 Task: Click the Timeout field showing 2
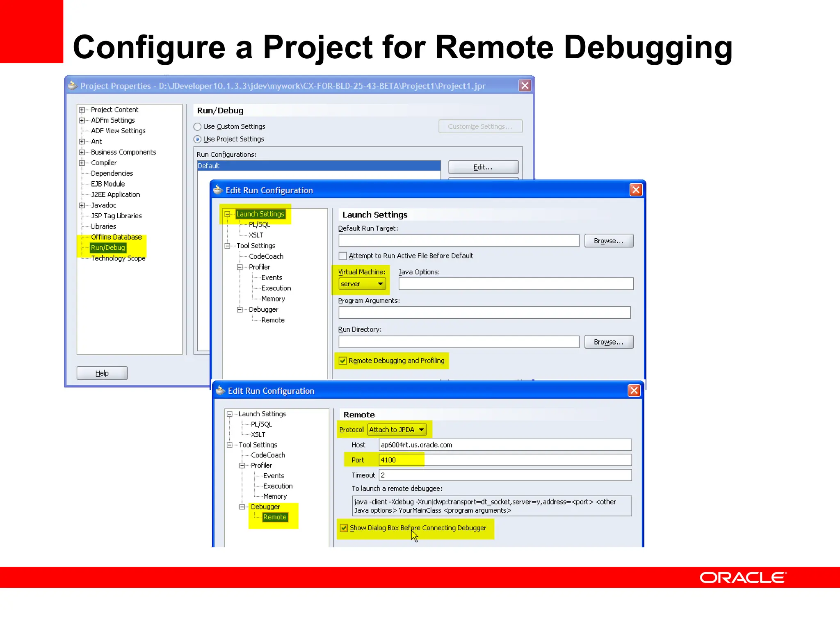pos(505,475)
